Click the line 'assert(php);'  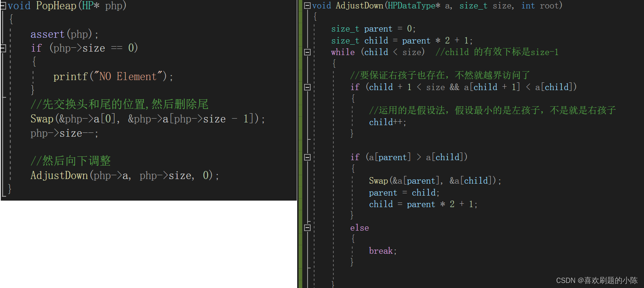click(x=64, y=34)
